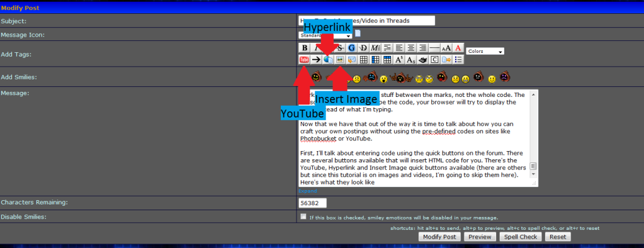The height and width of the screenshot is (248, 644).
Task: Insert superscript text tag
Action: (x=399, y=60)
